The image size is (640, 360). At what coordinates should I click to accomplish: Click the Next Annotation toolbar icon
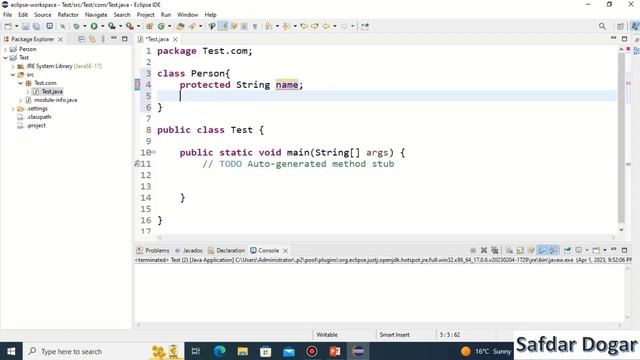tap(268, 26)
